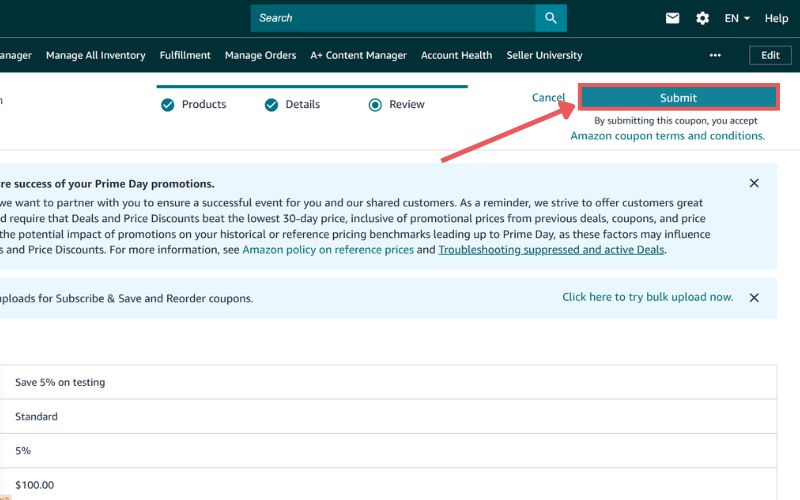Select the '$100.00' budget value
800x500 pixels.
tap(34, 485)
